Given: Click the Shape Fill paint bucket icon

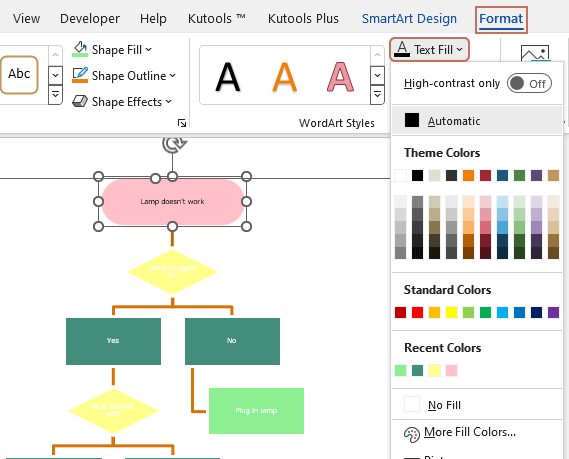Looking at the screenshot, I should 80,49.
